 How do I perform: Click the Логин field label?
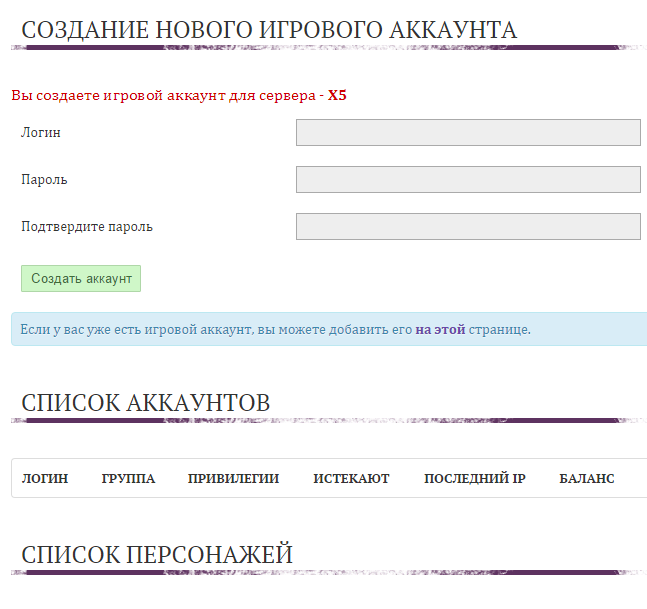tap(41, 132)
